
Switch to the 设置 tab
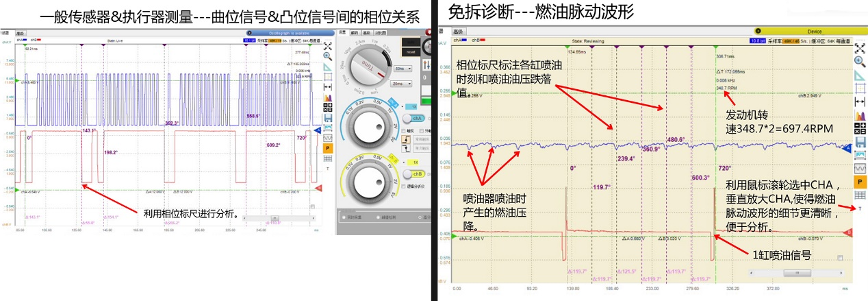(342, 32)
